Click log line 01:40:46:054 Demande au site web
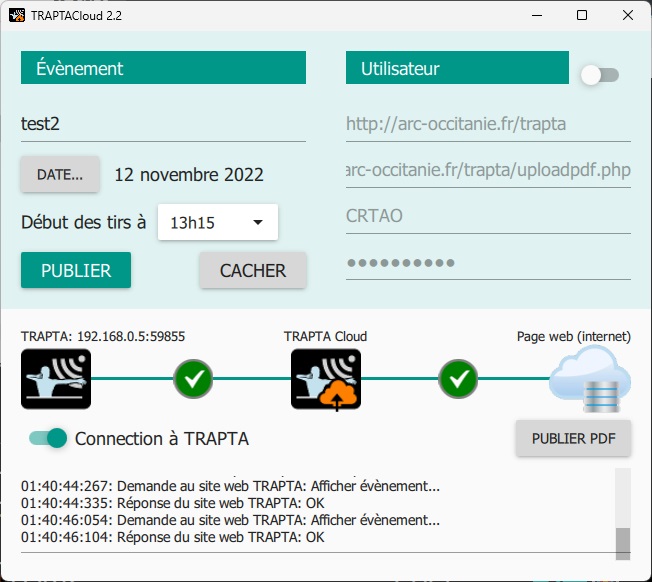This screenshot has width=652, height=582. coord(230,520)
